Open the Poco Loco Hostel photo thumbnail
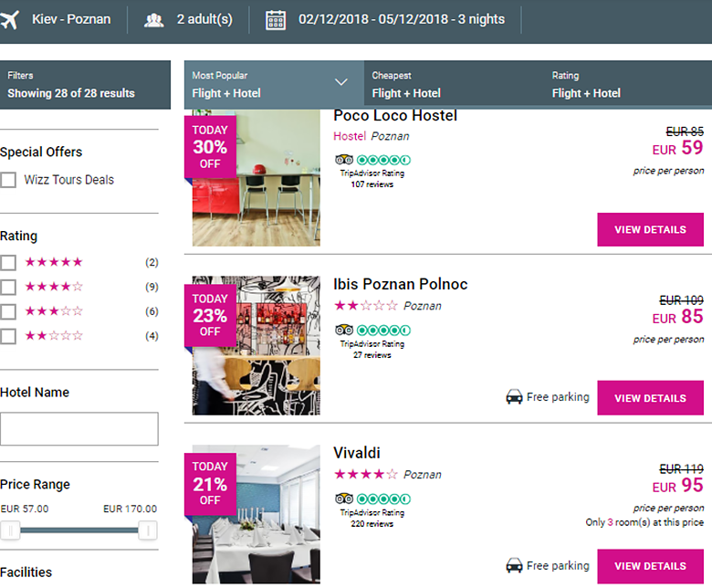 tap(257, 179)
